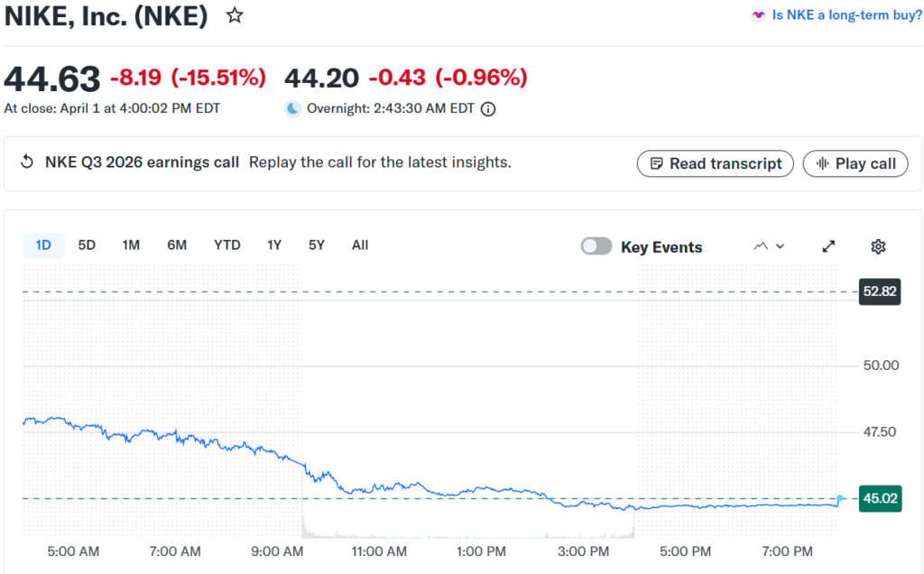The height and width of the screenshot is (574, 924).
Task: Click the overnight info circle icon
Action: [x=488, y=109]
